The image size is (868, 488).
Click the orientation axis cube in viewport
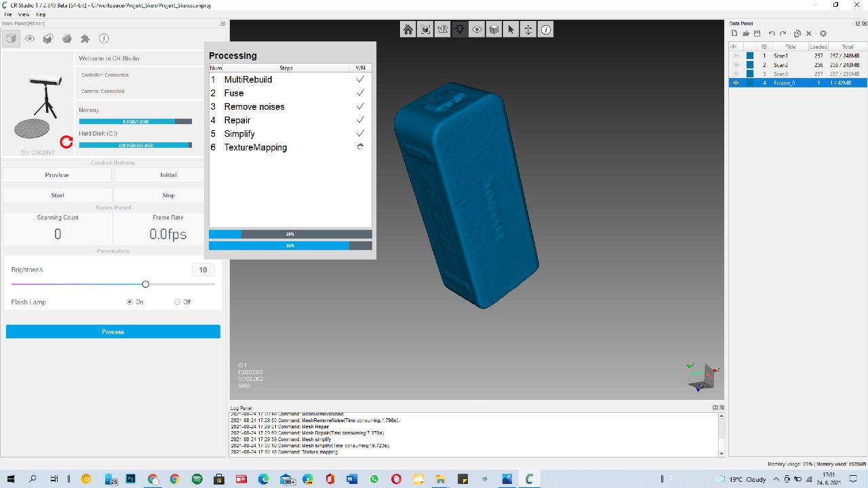pyautogui.click(x=701, y=376)
